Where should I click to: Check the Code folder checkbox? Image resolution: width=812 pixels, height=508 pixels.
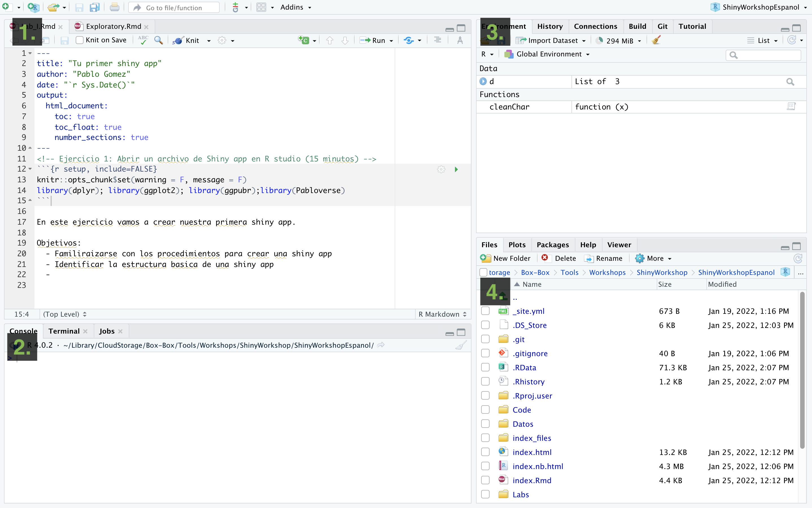(x=485, y=410)
